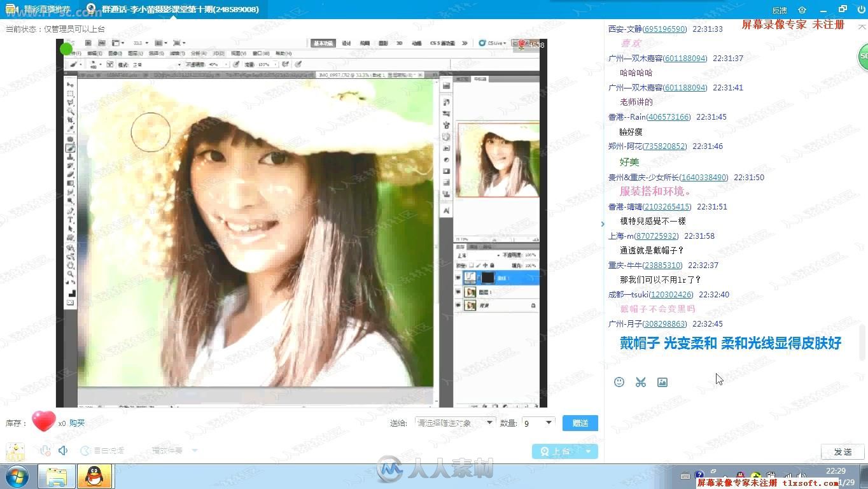Click the user avatar at bottom left

[x=15, y=453]
